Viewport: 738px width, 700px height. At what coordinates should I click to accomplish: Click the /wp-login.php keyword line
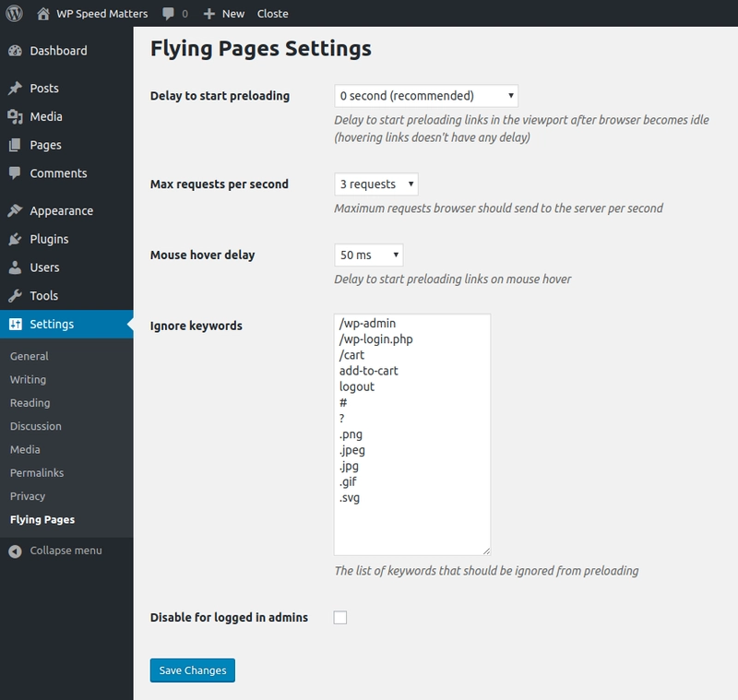376,339
